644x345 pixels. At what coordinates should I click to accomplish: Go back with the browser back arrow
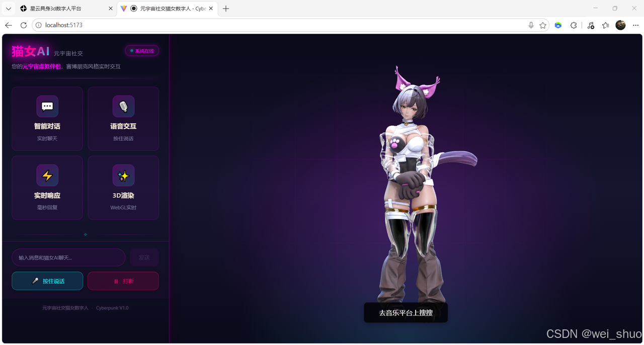click(9, 25)
